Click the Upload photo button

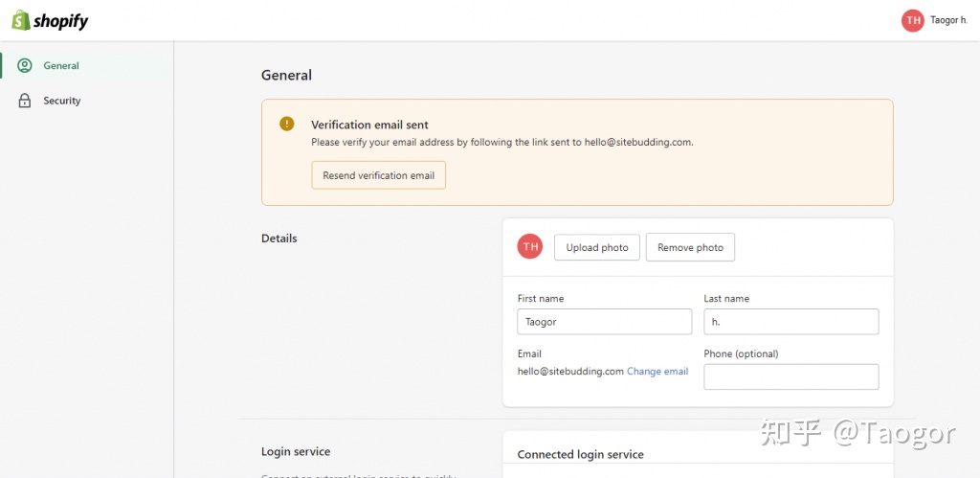tap(597, 247)
